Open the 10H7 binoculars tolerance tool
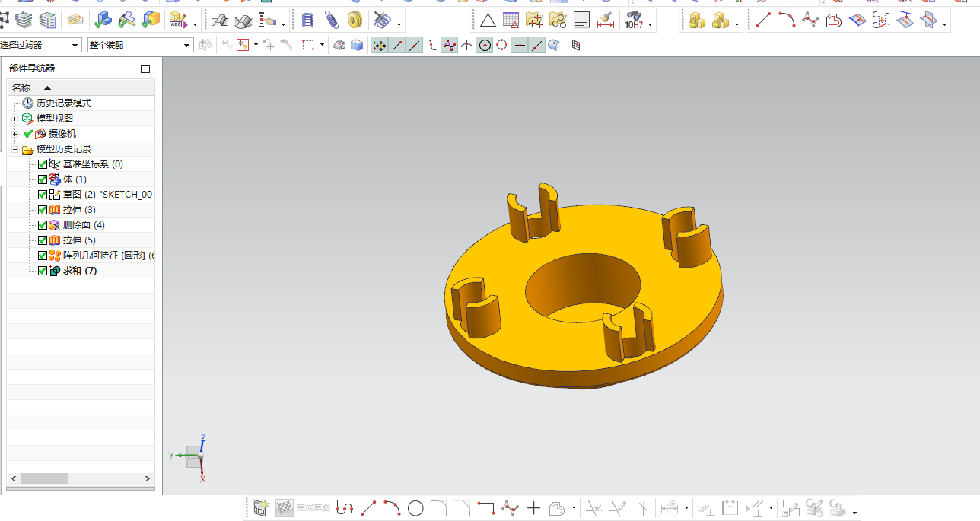The image size is (980, 521). 634,21
